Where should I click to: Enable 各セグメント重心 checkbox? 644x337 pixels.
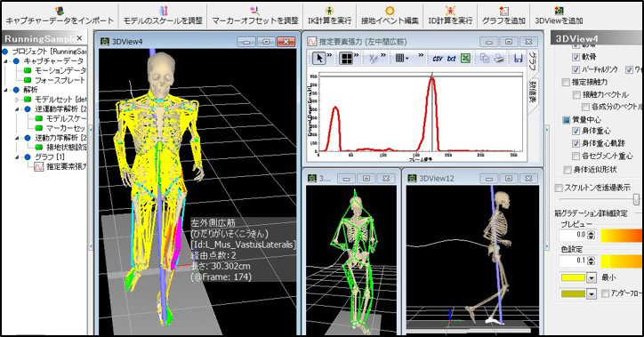[576, 156]
